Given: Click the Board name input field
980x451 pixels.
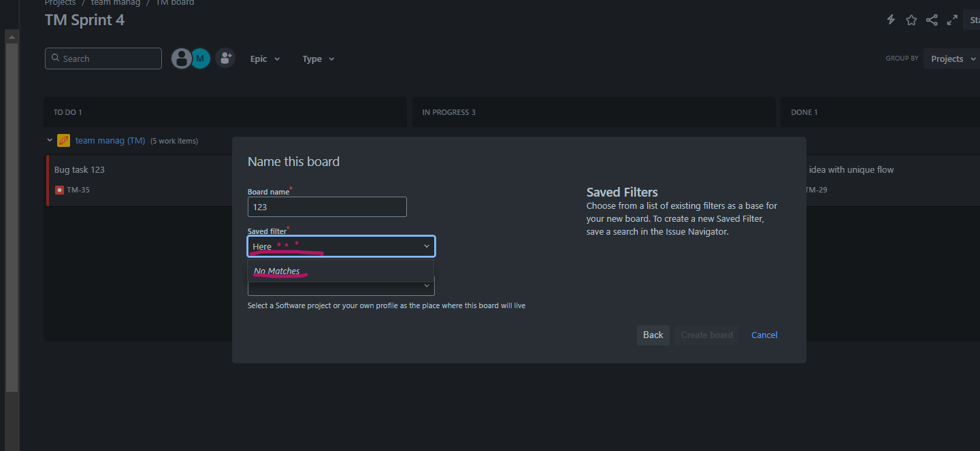Looking at the screenshot, I should click(x=327, y=207).
